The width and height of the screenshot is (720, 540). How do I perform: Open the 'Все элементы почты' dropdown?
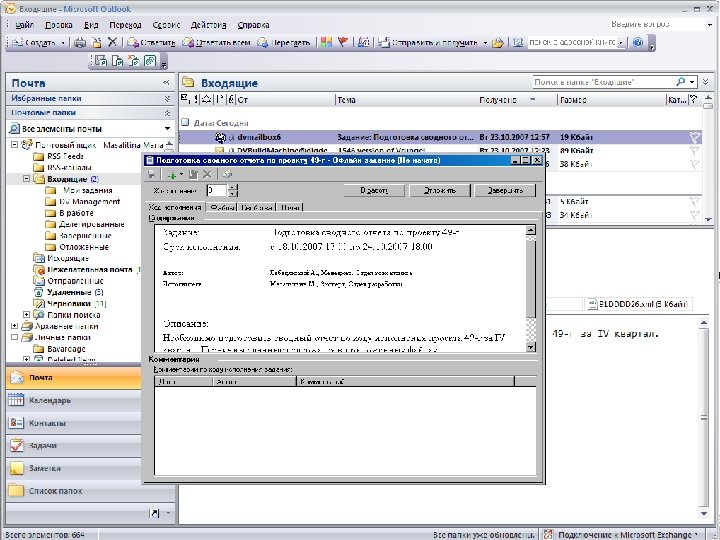coord(168,129)
